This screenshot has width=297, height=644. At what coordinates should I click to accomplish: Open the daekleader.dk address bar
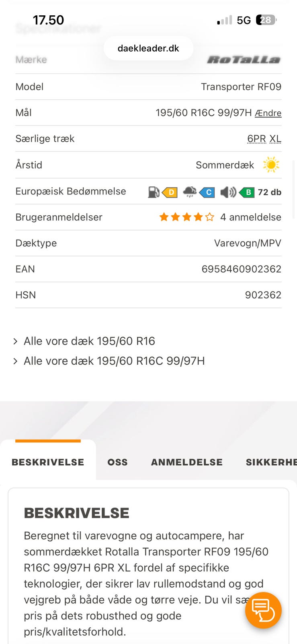coord(148,48)
